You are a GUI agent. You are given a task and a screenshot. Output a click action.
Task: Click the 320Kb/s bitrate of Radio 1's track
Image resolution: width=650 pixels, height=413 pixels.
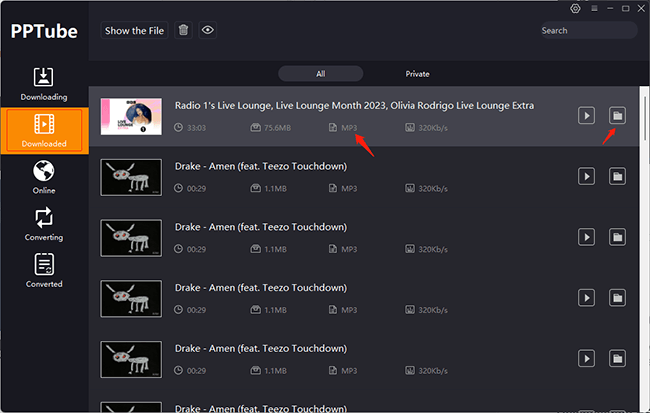433,128
